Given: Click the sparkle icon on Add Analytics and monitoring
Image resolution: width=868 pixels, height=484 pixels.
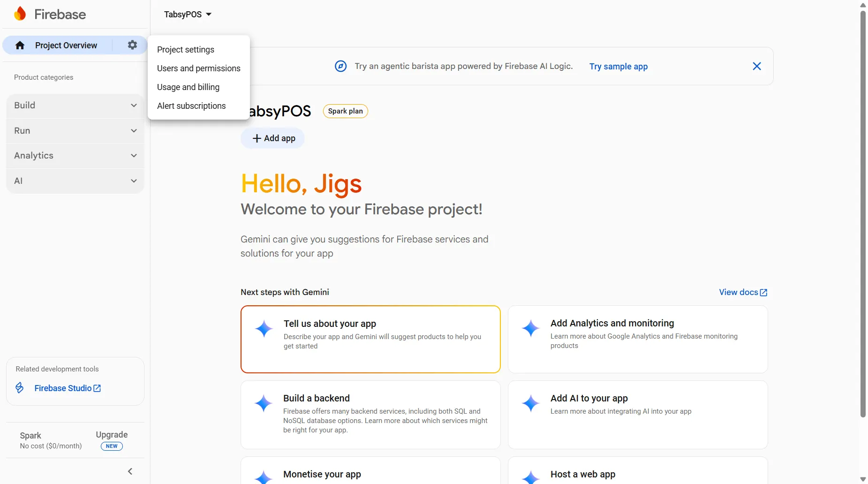Looking at the screenshot, I should (530, 328).
